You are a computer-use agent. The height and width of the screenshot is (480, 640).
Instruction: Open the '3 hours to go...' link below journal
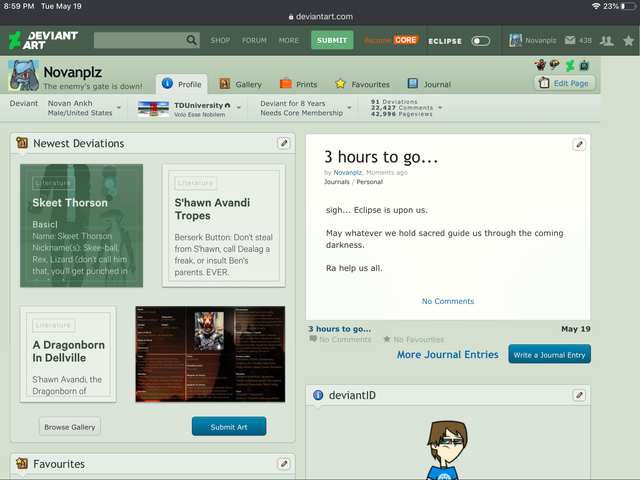(339, 329)
